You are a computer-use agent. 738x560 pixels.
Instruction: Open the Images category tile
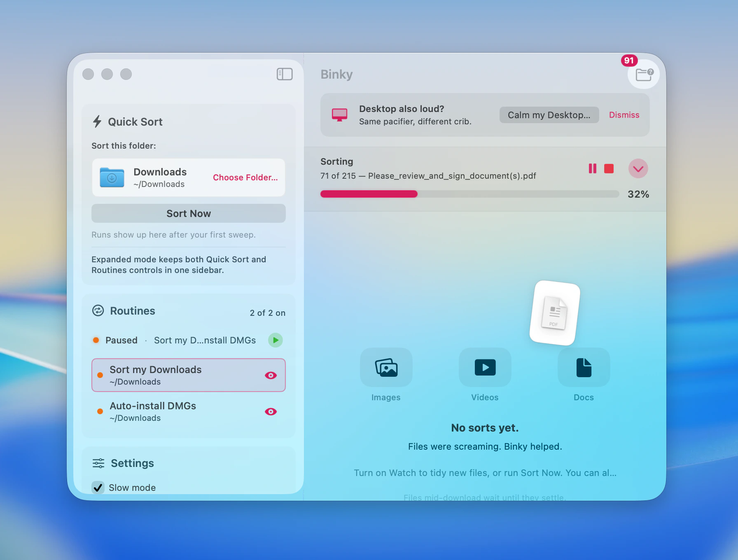[x=386, y=367]
